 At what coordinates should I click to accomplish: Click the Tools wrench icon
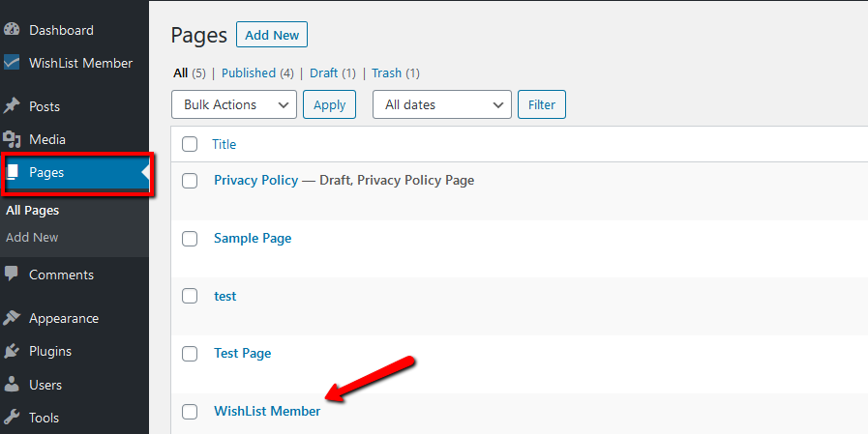[x=12, y=417]
